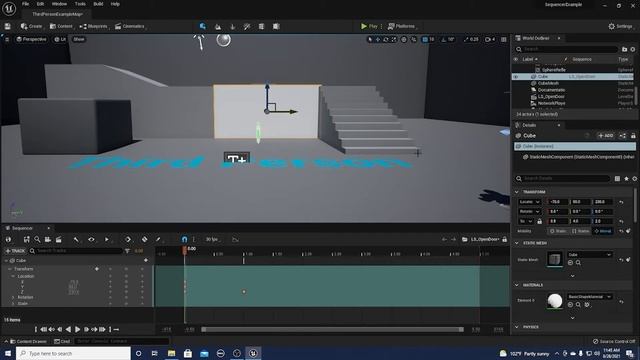Click the auto-key icon in sequencer toolbar
Image resolution: width=640 pixels, height=360 pixels.
[144, 239]
